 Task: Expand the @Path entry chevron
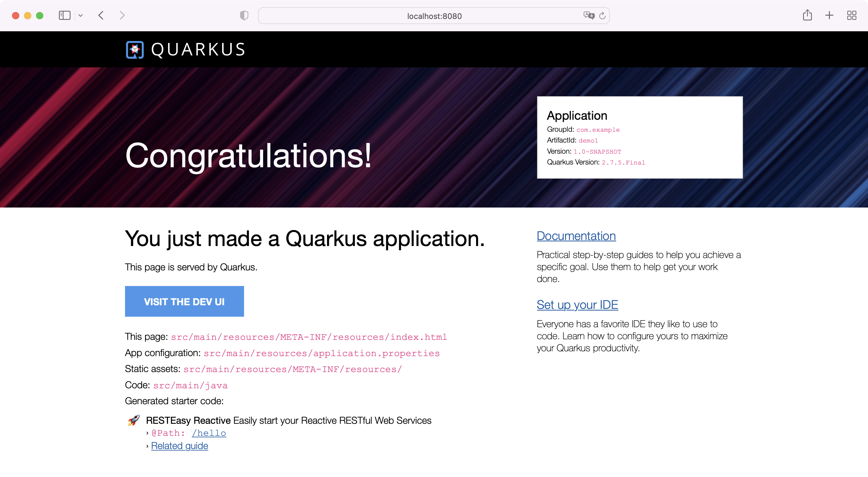tap(147, 433)
